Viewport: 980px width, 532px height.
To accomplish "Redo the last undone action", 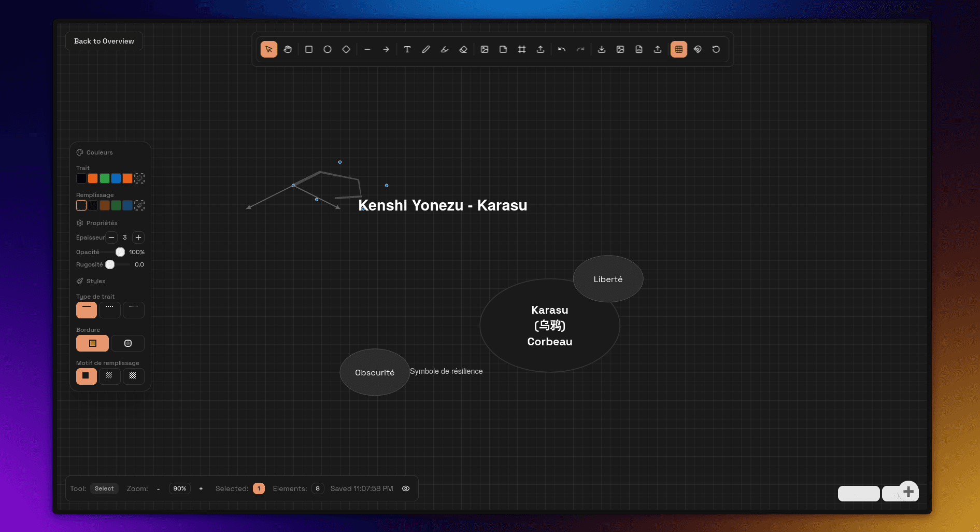I will [580, 49].
